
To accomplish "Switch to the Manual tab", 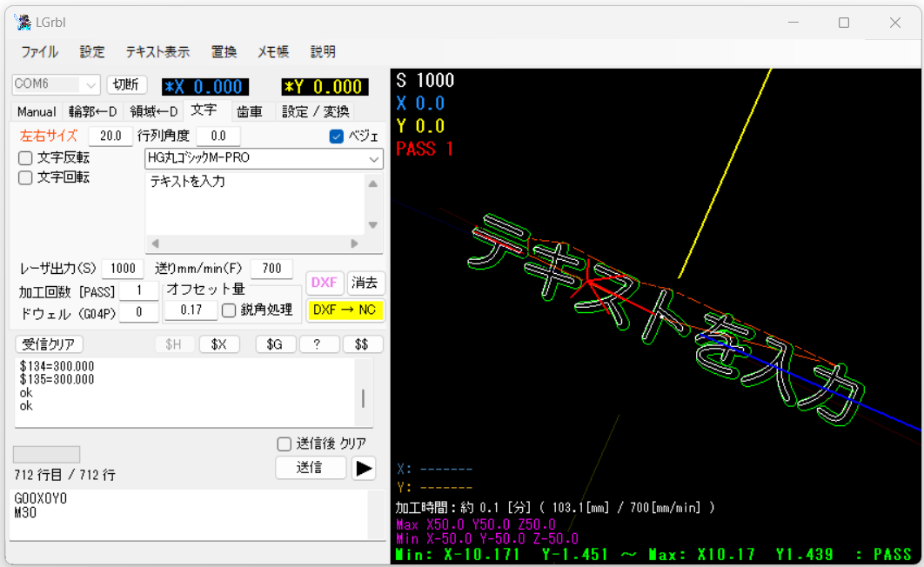I will pos(37,112).
